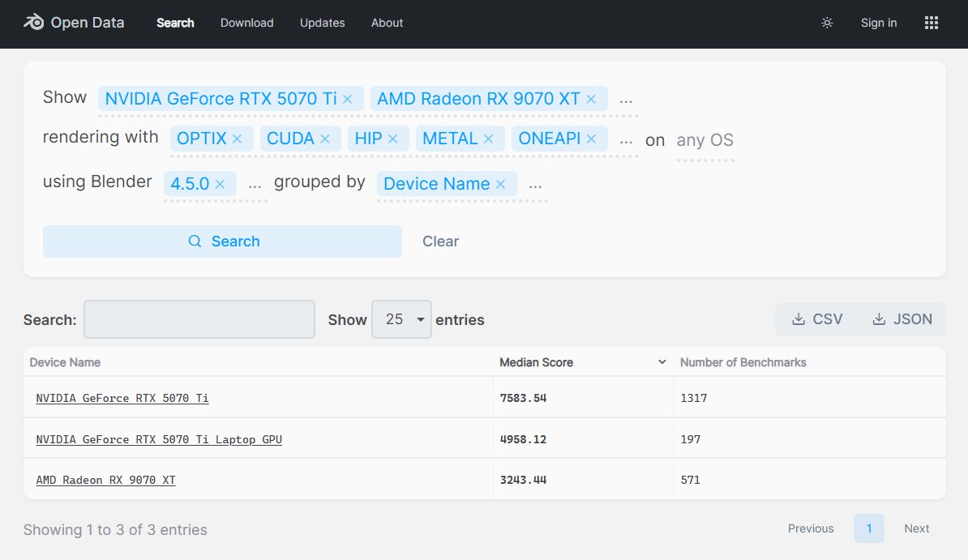Remove the 4.5.0 Blender version filter
The width and height of the screenshot is (968, 560).
[220, 184]
